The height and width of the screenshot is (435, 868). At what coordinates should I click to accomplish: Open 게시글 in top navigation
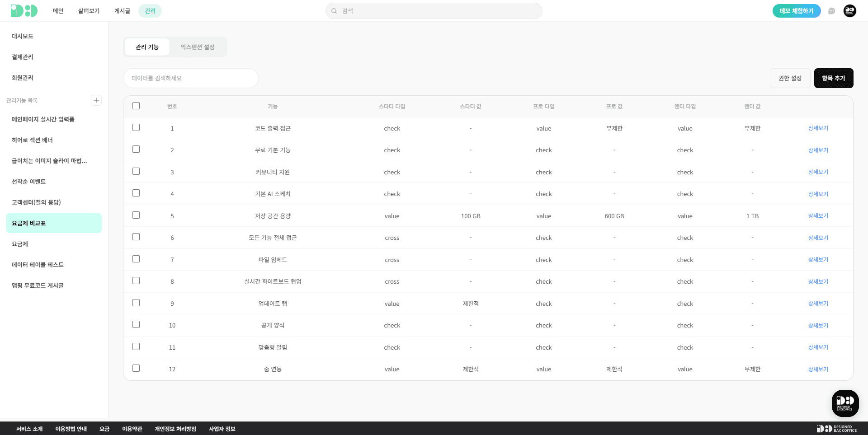coord(122,11)
